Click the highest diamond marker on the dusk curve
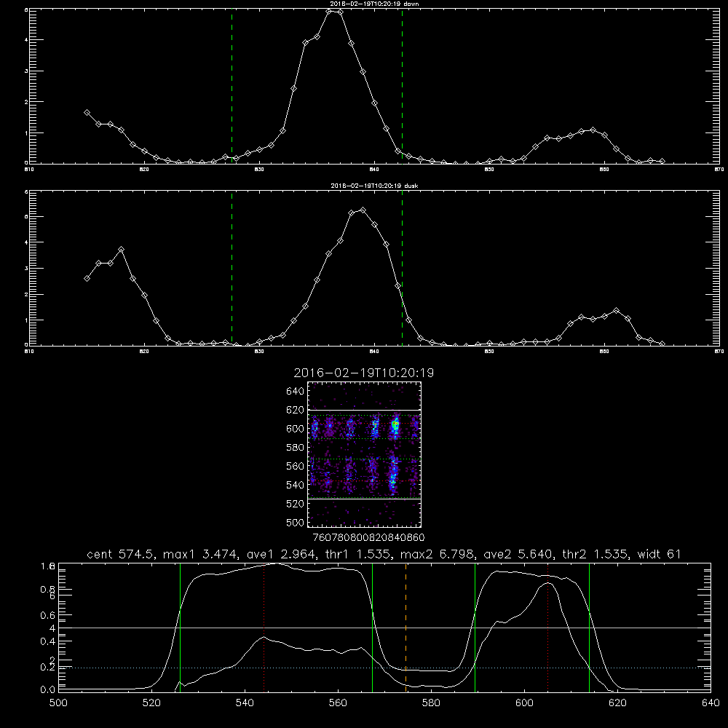 pos(363,210)
